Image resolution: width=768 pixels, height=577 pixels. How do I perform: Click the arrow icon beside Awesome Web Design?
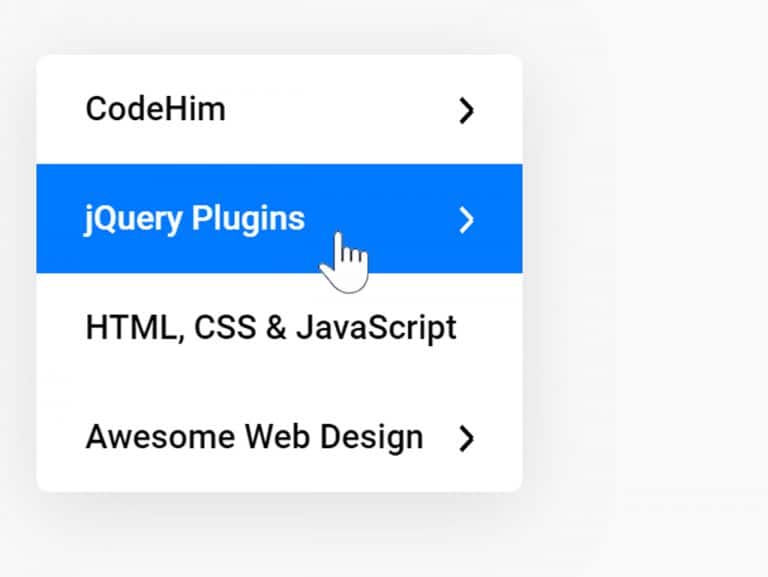click(x=466, y=438)
